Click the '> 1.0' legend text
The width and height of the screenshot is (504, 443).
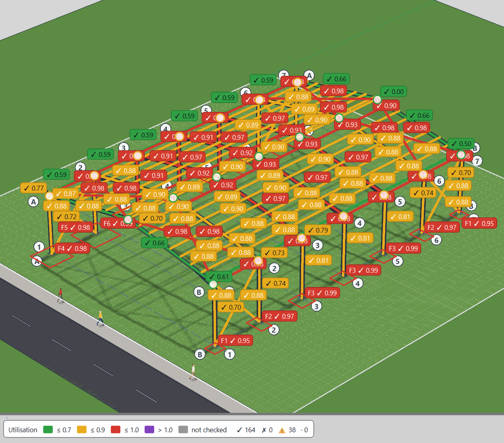pos(165,430)
